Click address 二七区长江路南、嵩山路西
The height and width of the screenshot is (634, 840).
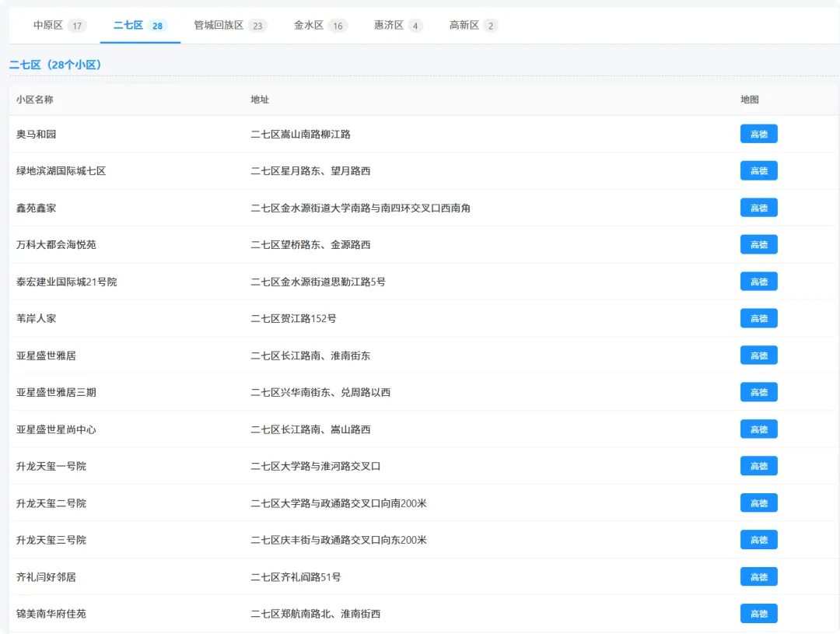[x=310, y=429]
